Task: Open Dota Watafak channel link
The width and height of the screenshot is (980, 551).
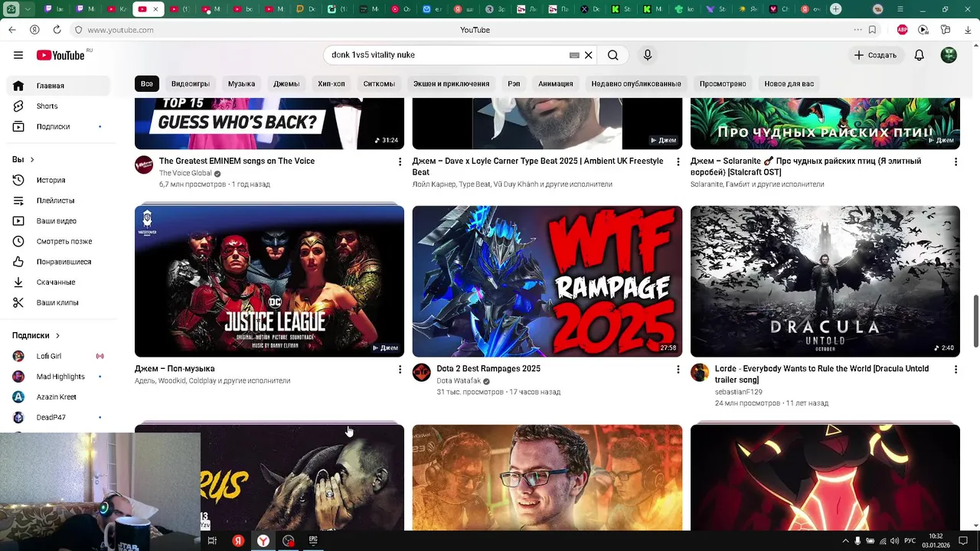Action: (459, 380)
